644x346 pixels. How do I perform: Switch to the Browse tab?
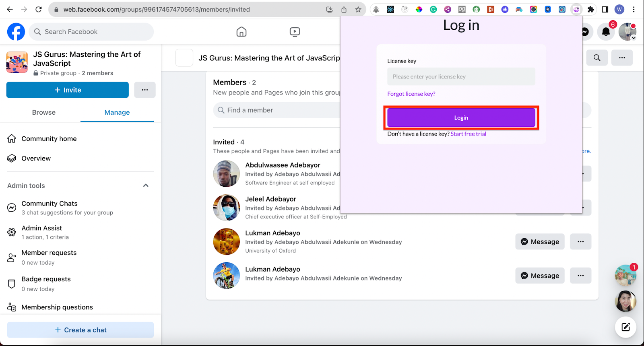[44, 112]
